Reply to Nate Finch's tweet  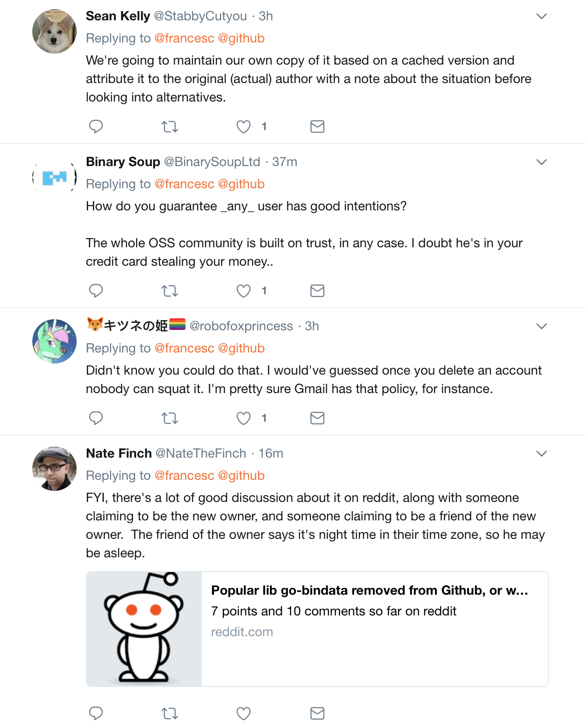click(96, 713)
